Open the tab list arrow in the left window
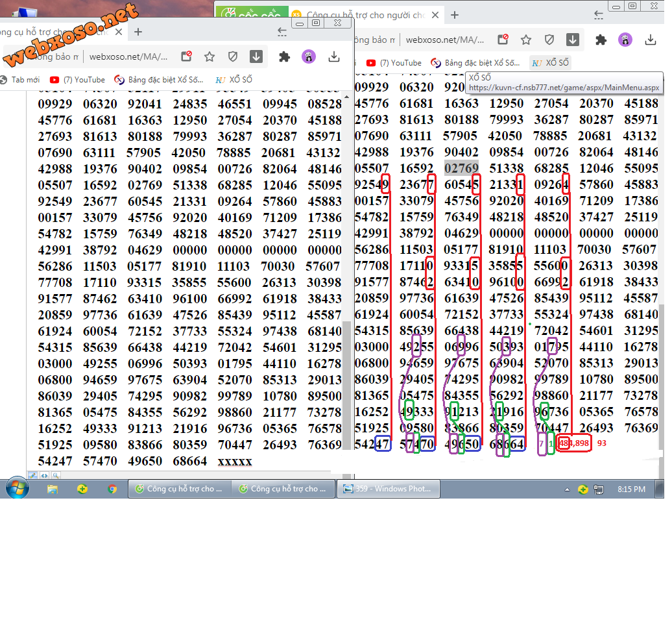This screenshot has height=618, width=672. coord(282,31)
